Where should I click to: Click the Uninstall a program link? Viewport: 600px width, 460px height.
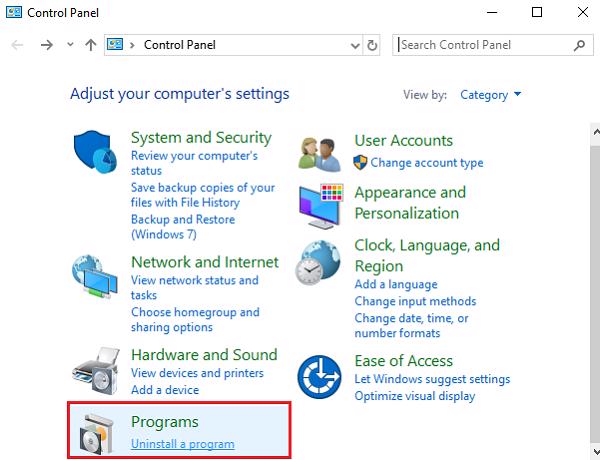click(x=182, y=444)
